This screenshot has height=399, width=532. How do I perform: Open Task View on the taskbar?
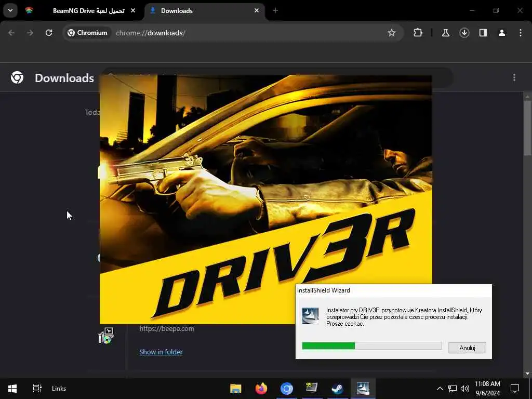pyautogui.click(x=37, y=389)
